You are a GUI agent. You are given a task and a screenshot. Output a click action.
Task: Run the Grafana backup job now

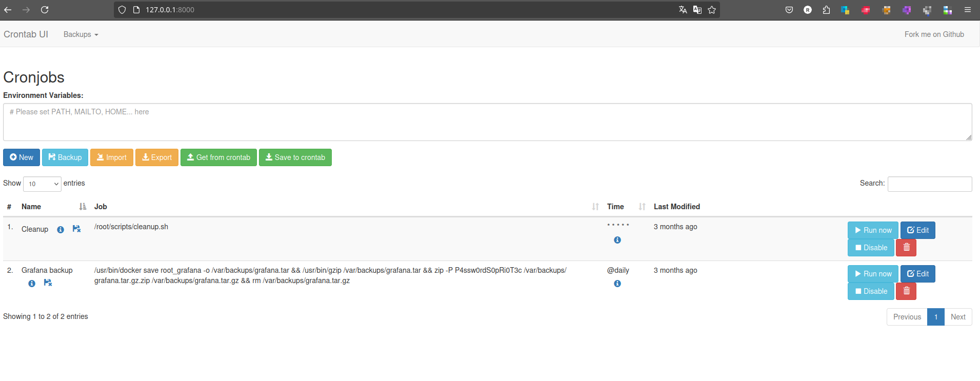click(872, 274)
